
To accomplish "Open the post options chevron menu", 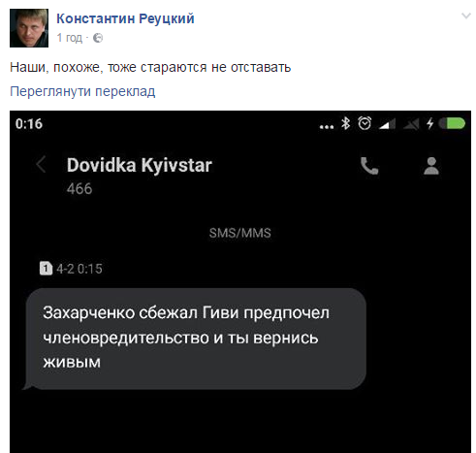I will (x=465, y=16).
